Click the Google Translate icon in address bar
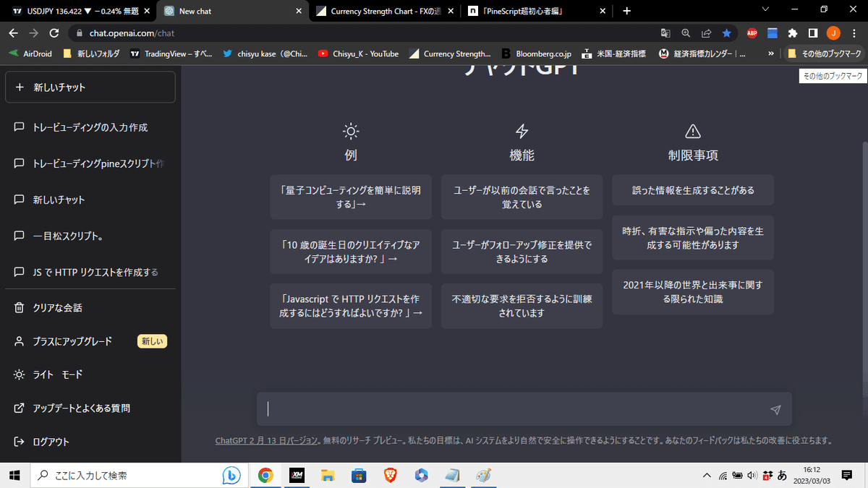868x488 pixels. pos(665,33)
